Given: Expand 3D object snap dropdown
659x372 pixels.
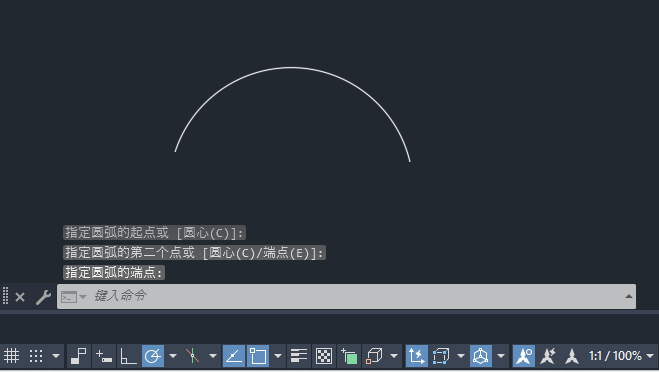Looking at the screenshot, I should click(x=394, y=356).
